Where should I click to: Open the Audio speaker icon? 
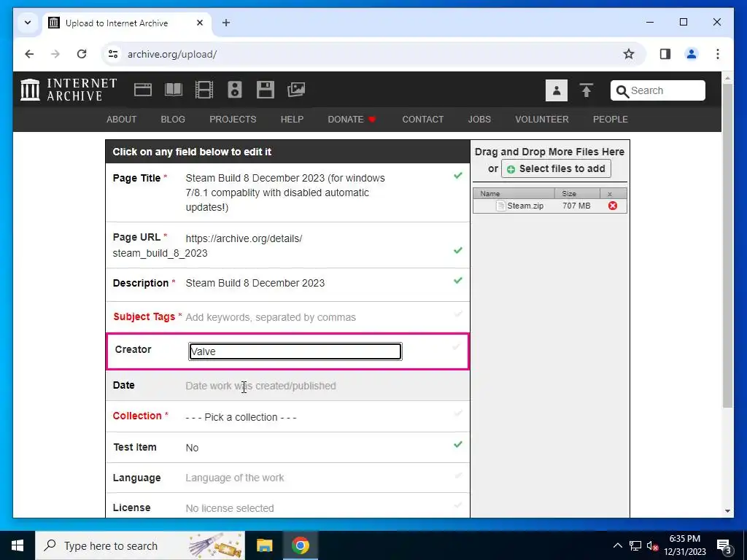tap(235, 90)
